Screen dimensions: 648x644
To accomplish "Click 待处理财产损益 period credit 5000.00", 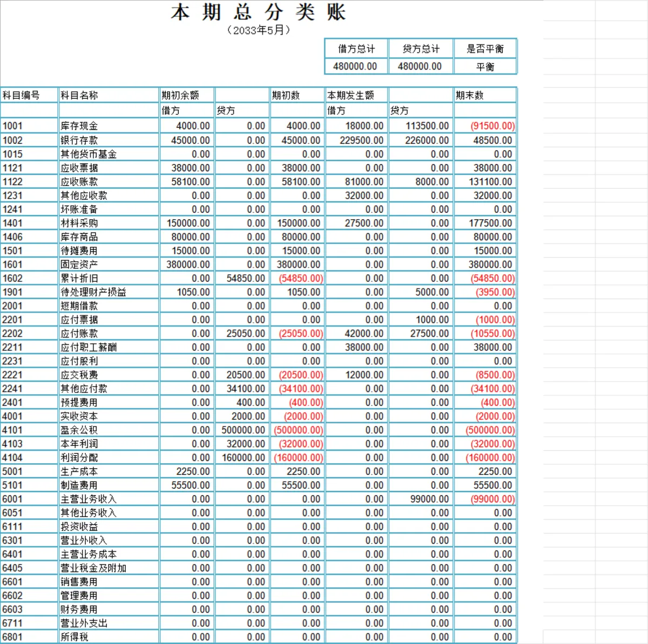I will point(432,292).
